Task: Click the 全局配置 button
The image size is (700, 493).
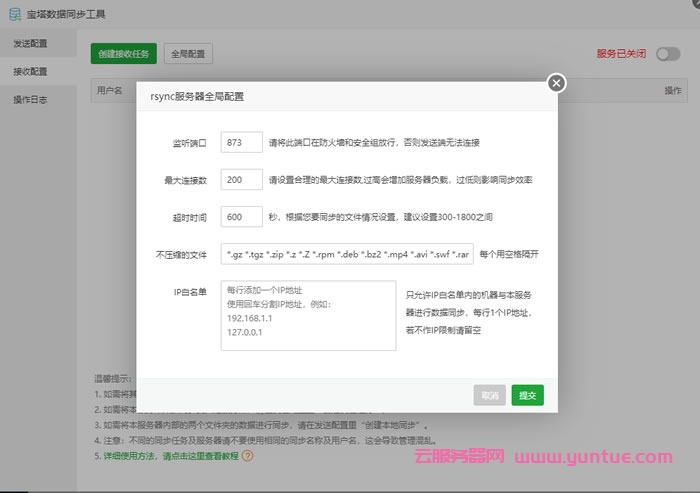Action: click(x=189, y=54)
